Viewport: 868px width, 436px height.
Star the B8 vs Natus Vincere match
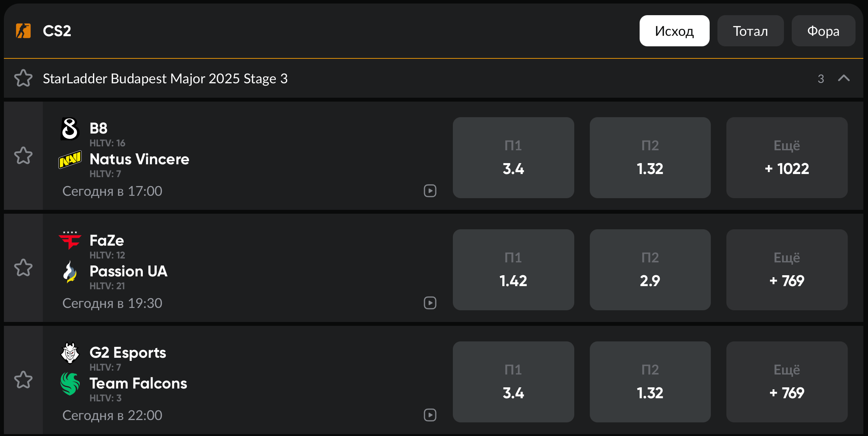tap(23, 156)
